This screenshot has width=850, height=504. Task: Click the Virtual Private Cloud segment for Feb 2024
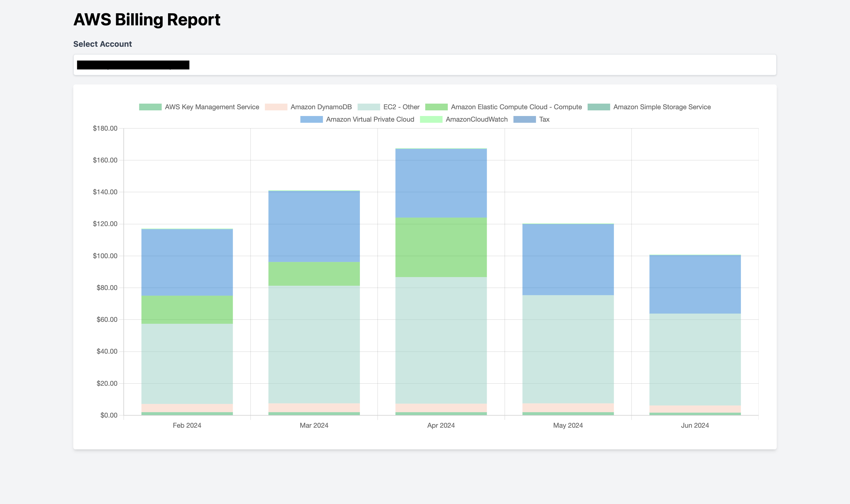tap(187, 262)
